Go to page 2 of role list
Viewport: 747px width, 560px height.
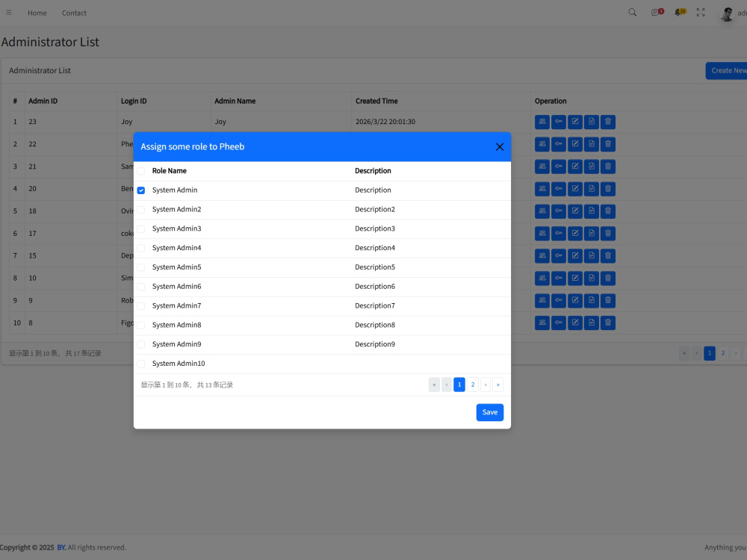click(473, 385)
